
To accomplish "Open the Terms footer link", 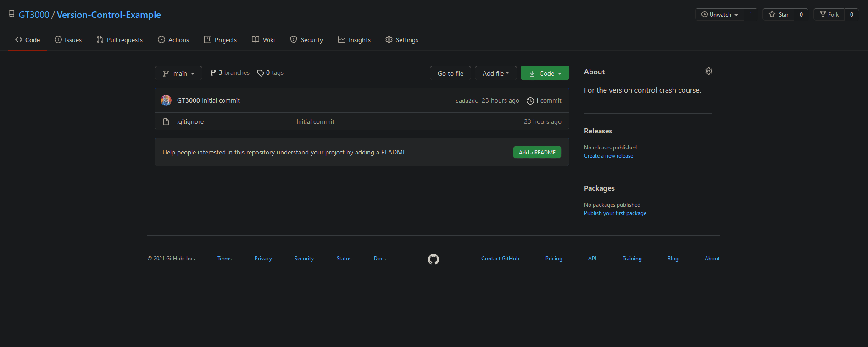I will click(224, 259).
